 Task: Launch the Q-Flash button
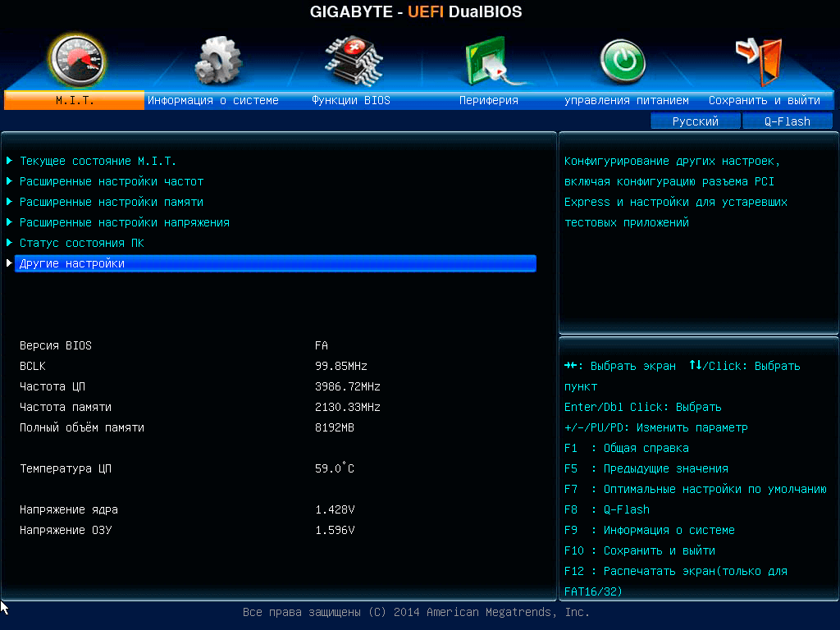point(787,121)
